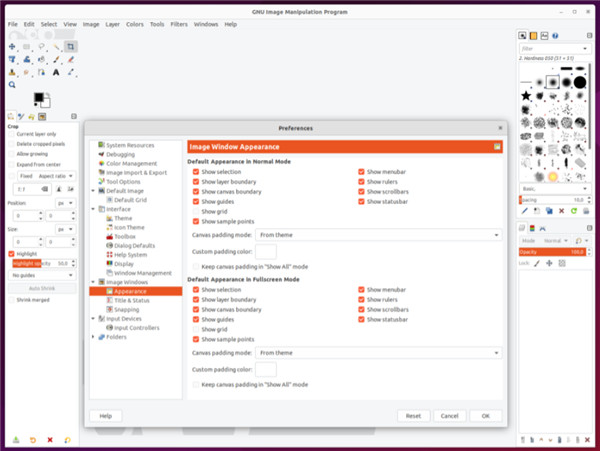Toggle Highlight checkbox in Crop options
Image resolution: width=600 pixels, height=451 pixels.
10,253
